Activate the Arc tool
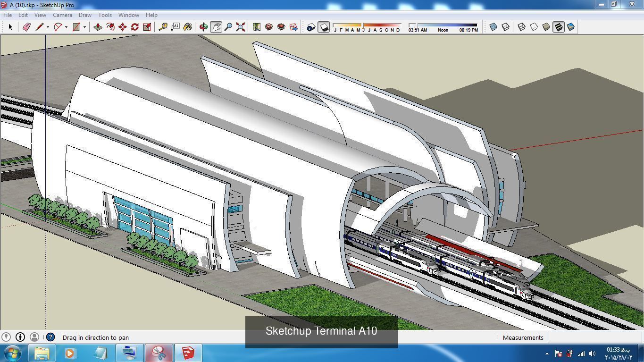Image resolution: width=644 pixels, height=362 pixels. click(58, 27)
